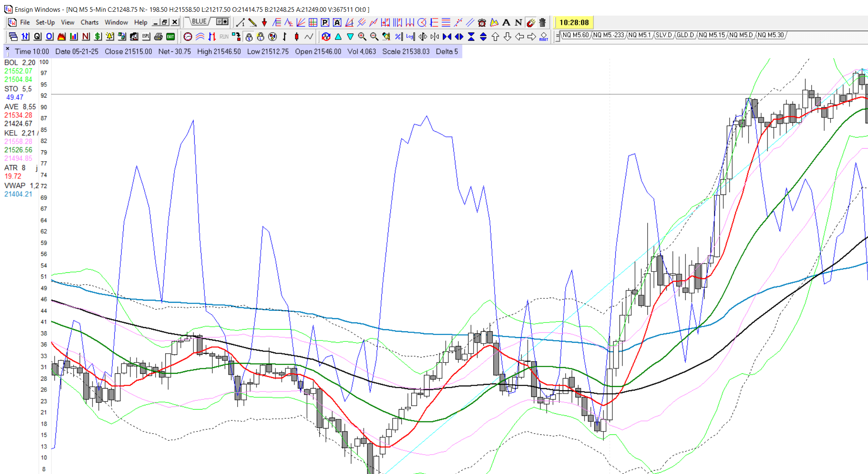Viewport: 868px width, 474px height.
Task: Shift chart right with right arrow
Action: pyautogui.click(x=532, y=37)
